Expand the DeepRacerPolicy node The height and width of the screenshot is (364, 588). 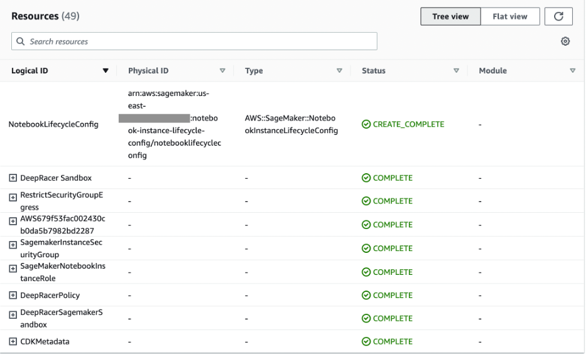tap(13, 296)
